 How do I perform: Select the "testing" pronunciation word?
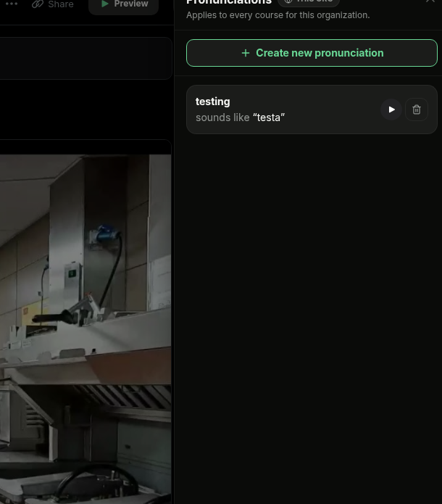(x=212, y=102)
